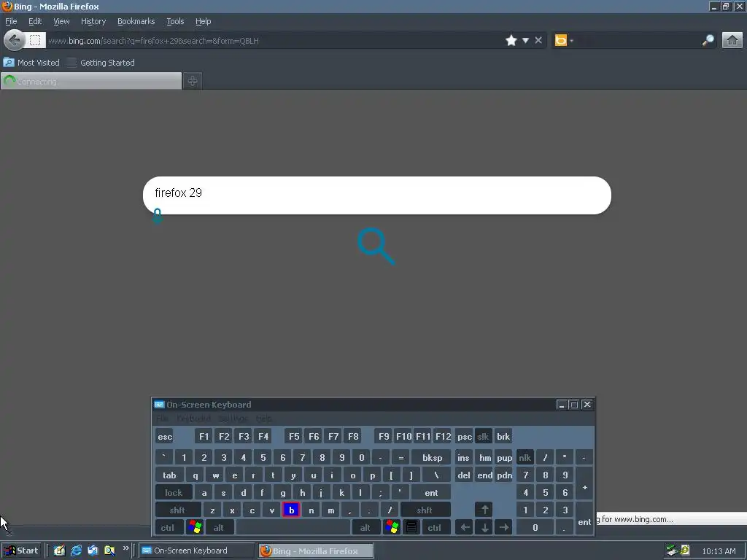
Task: Open a new tab with plus button
Action: (x=193, y=81)
